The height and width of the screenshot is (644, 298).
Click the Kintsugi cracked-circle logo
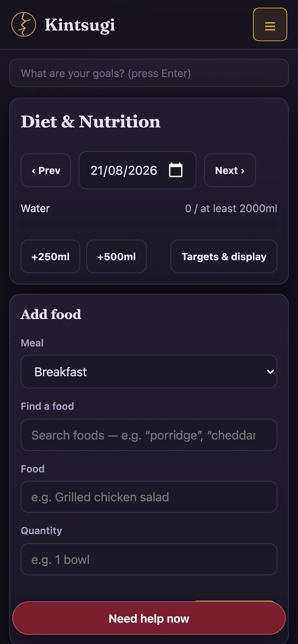(24, 25)
